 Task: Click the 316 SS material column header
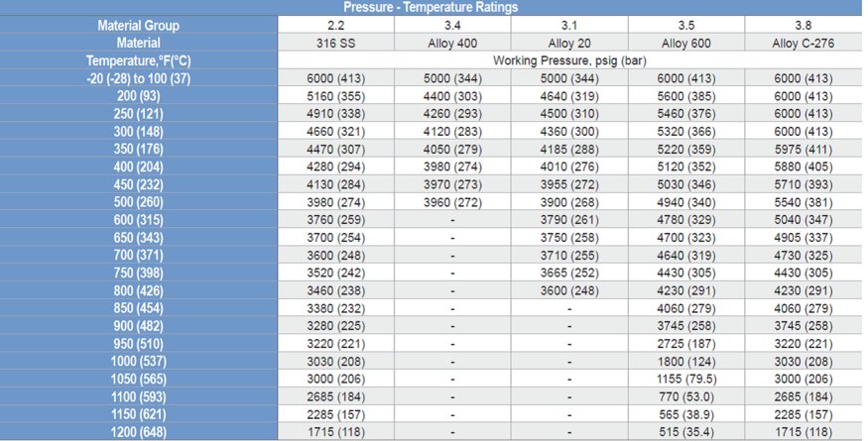click(x=336, y=43)
